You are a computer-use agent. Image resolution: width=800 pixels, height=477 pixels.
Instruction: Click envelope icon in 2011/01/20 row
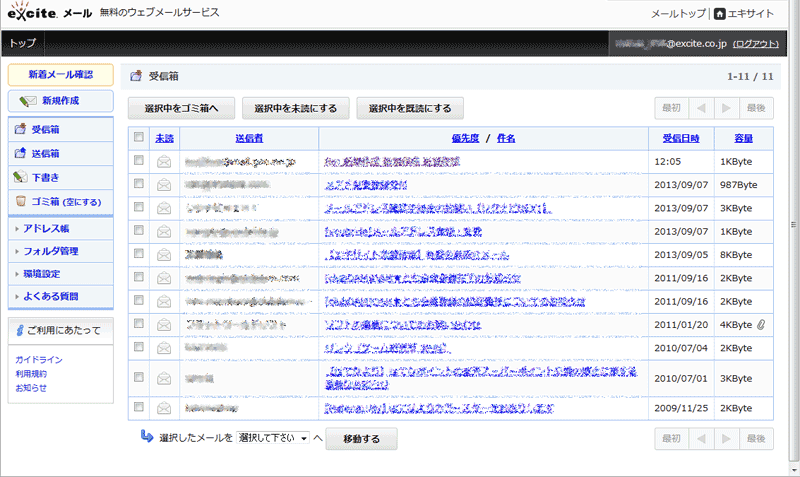click(x=164, y=324)
